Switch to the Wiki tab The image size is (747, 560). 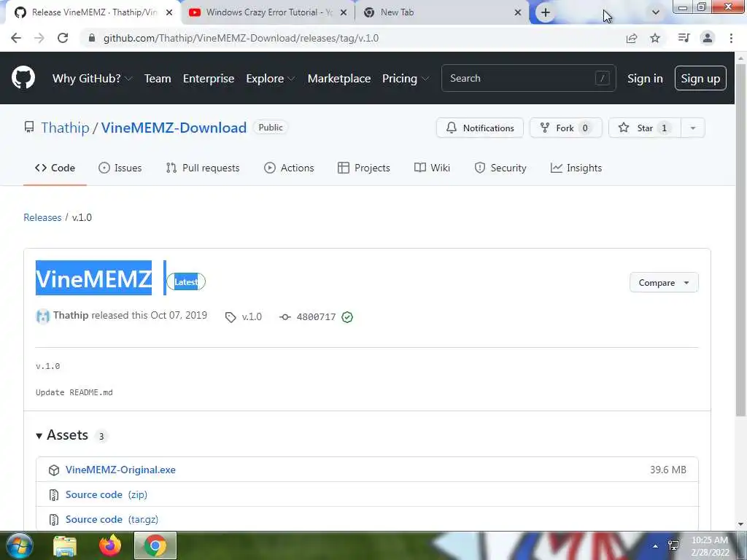pos(432,168)
